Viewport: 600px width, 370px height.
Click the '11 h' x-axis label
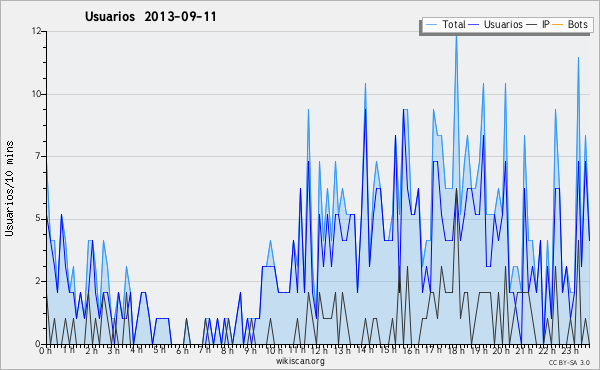click(x=297, y=350)
